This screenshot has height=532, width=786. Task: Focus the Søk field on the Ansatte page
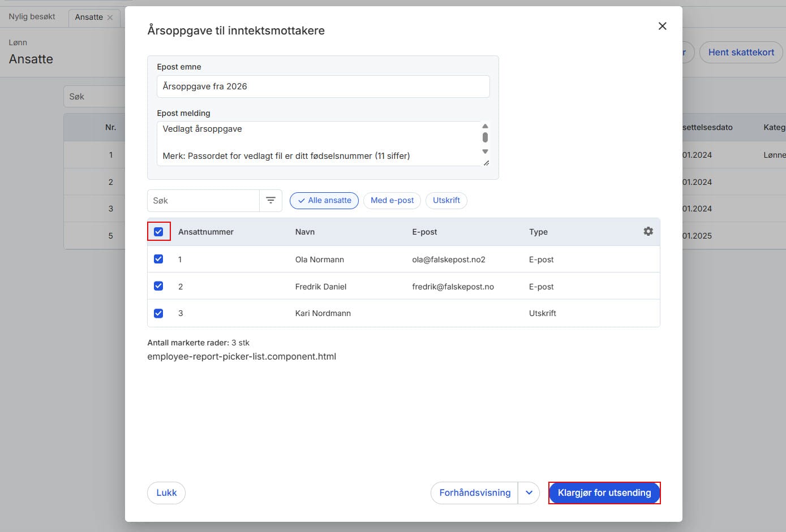[x=94, y=97]
